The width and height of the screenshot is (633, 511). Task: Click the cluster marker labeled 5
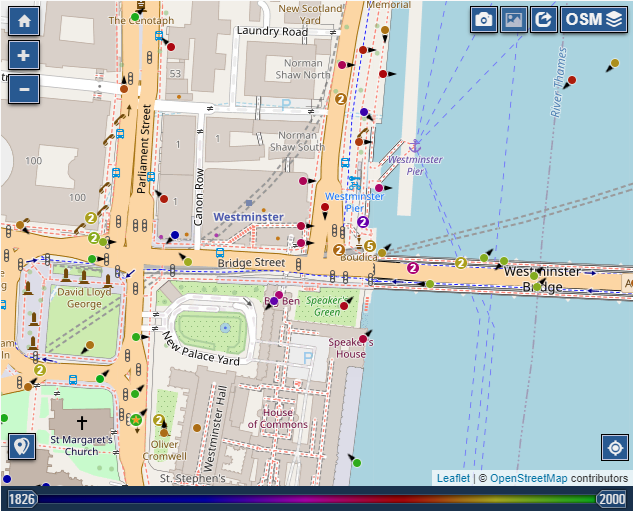[x=369, y=246]
